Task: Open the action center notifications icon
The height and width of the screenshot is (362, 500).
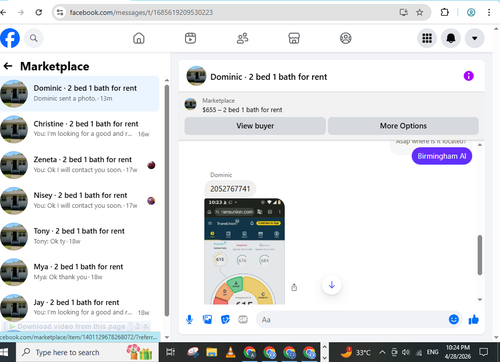Action: (x=483, y=352)
